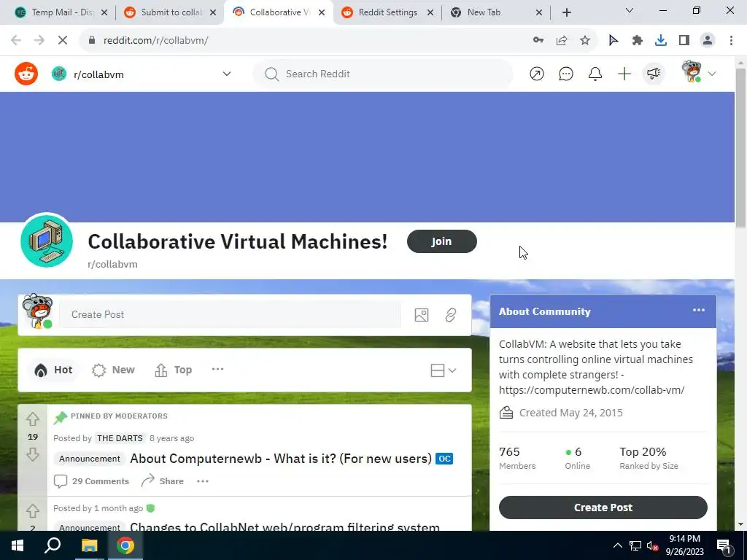This screenshot has height=560, width=747.
Task: Open the notifications bell
Action: pyautogui.click(x=595, y=74)
